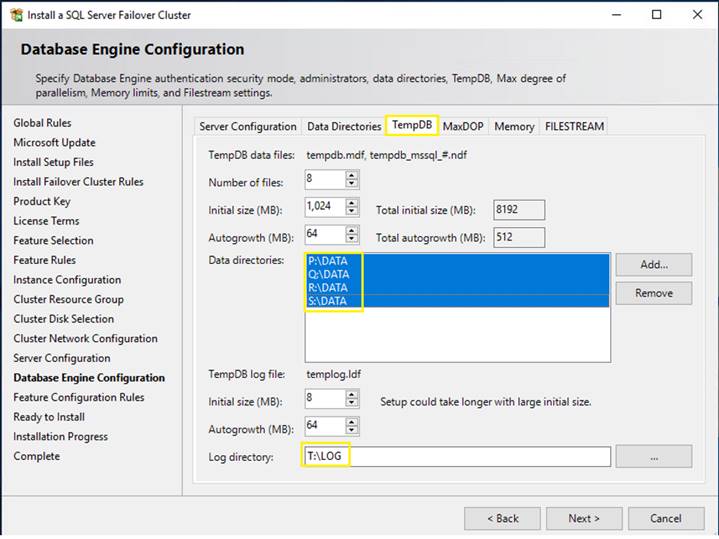
Task: Increase log file Autogrowth up arrow
Action: tap(352, 422)
